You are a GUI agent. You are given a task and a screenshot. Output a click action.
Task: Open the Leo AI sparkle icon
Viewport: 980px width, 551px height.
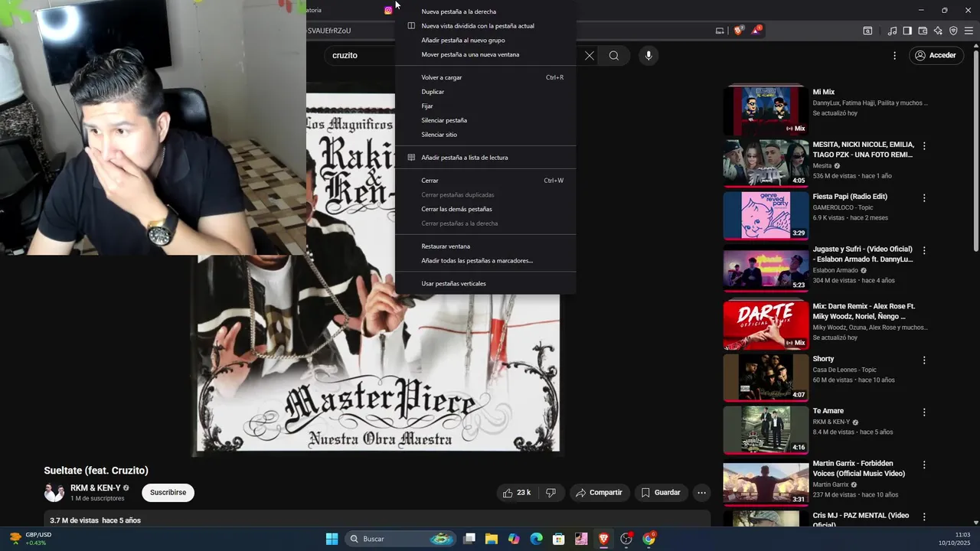(x=938, y=31)
